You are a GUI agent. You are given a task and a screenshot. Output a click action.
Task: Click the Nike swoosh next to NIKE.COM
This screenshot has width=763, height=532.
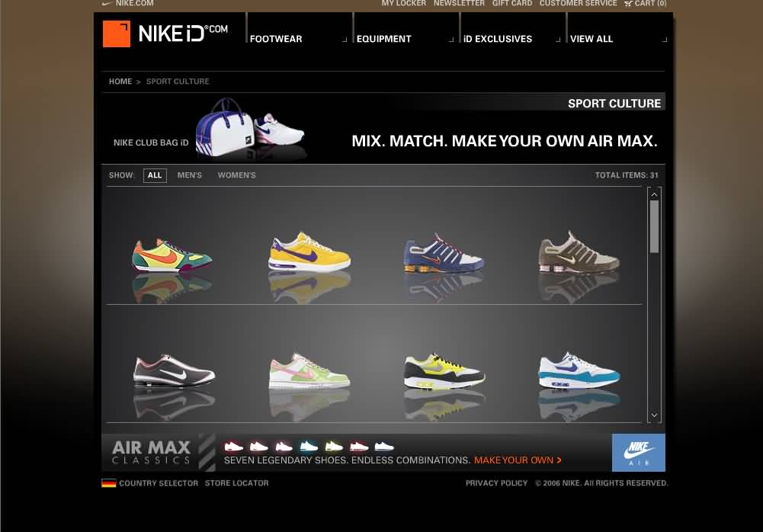point(107,4)
